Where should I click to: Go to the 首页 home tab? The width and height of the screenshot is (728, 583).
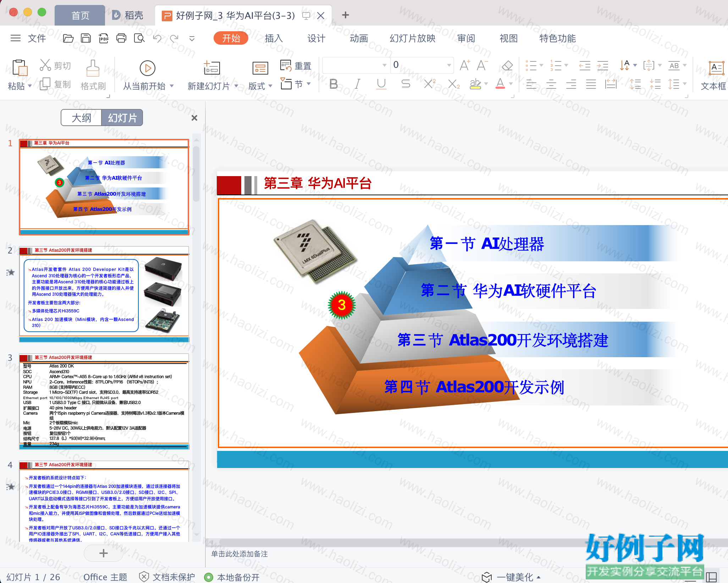(80, 15)
